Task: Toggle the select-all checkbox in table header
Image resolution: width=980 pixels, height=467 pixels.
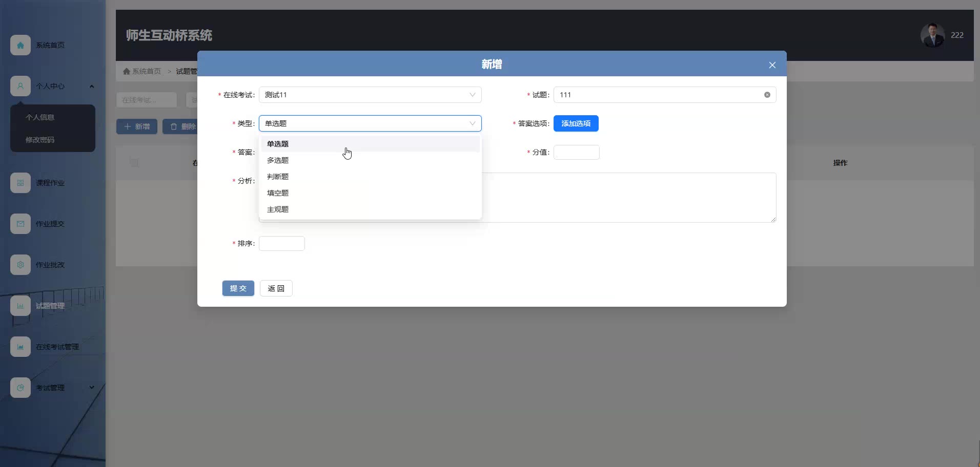Action: tap(134, 163)
